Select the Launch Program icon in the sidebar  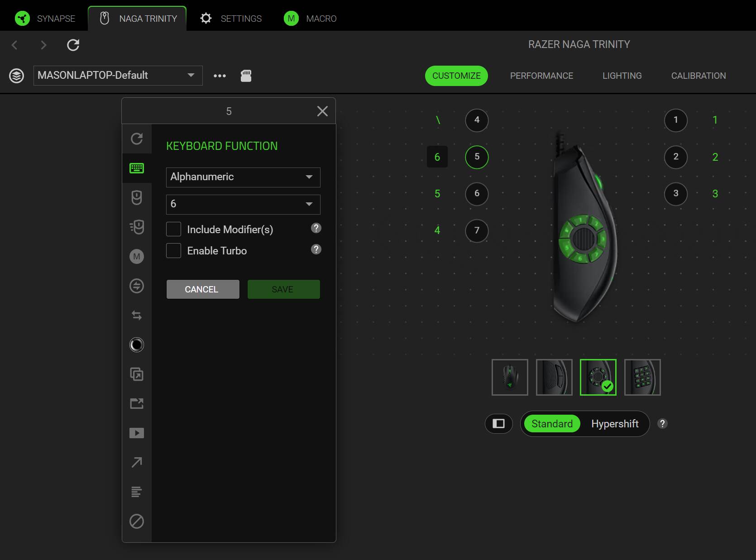click(137, 403)
